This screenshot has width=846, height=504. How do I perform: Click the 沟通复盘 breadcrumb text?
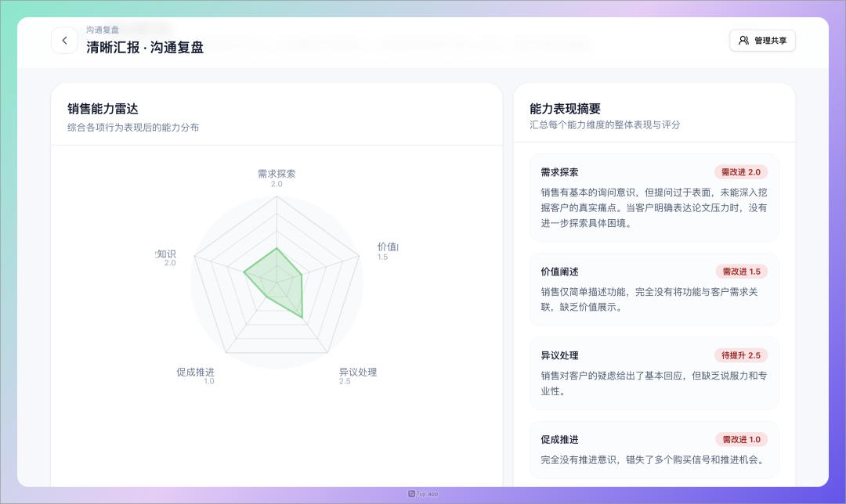103,30
